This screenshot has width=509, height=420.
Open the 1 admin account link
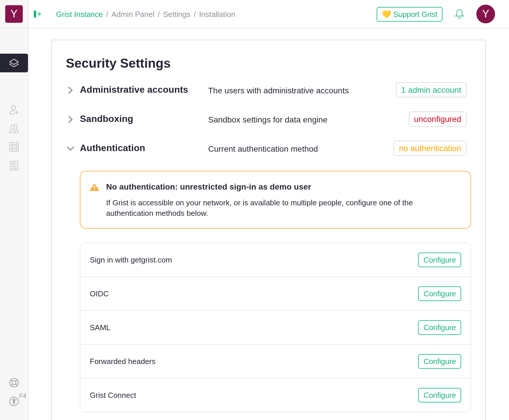pyautogui.click(x=431, y=90)
